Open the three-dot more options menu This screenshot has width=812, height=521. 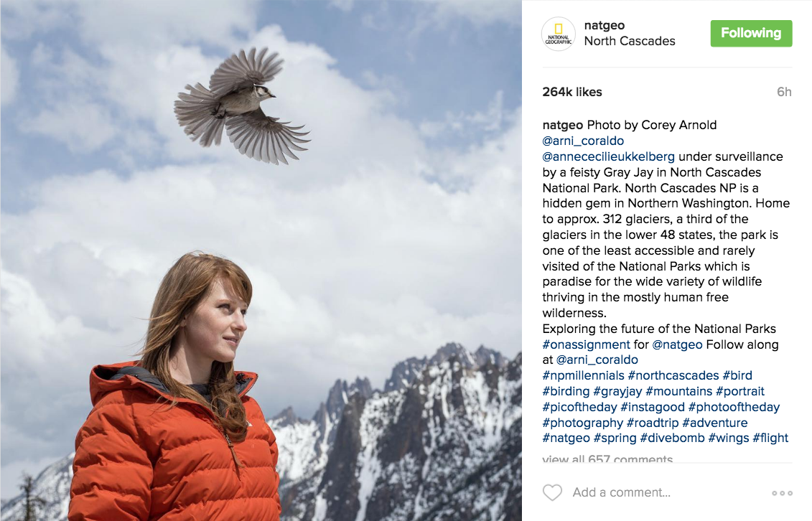782,493
